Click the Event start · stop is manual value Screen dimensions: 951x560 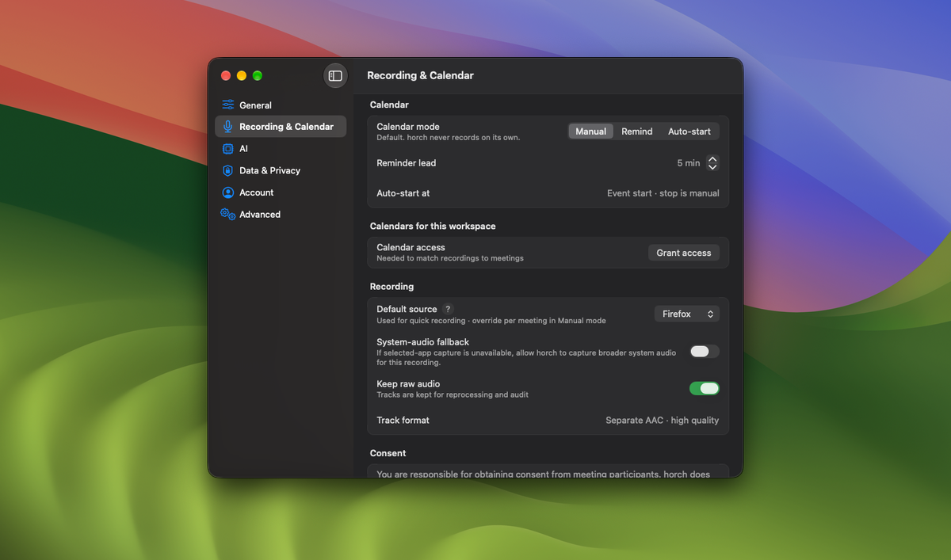point(663,193)
